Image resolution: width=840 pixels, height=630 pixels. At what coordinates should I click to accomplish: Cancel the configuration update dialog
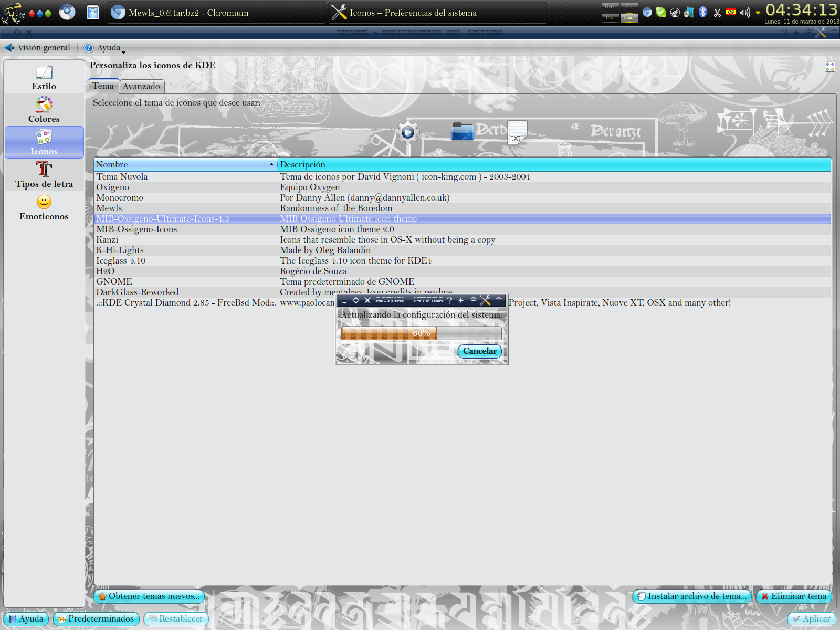480,351
